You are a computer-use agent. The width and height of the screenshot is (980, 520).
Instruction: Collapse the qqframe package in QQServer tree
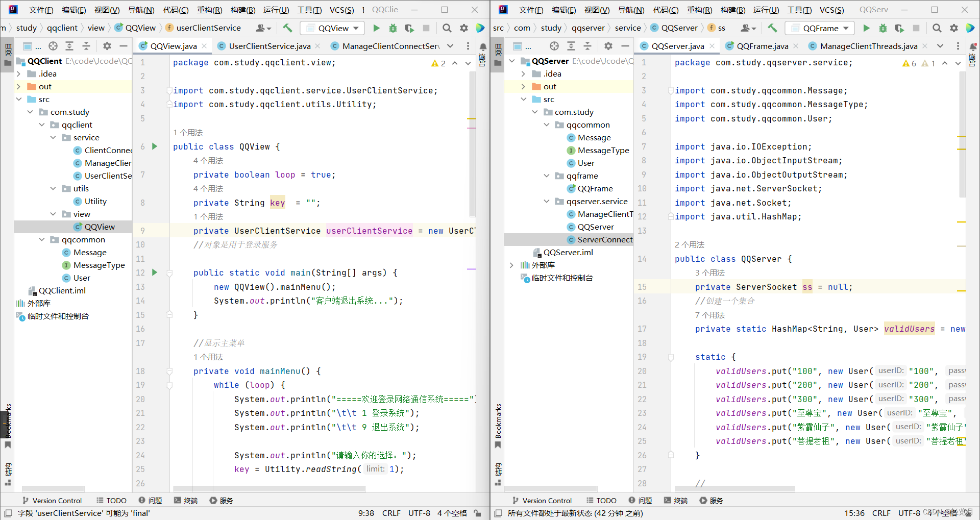[x=547, y=176]
